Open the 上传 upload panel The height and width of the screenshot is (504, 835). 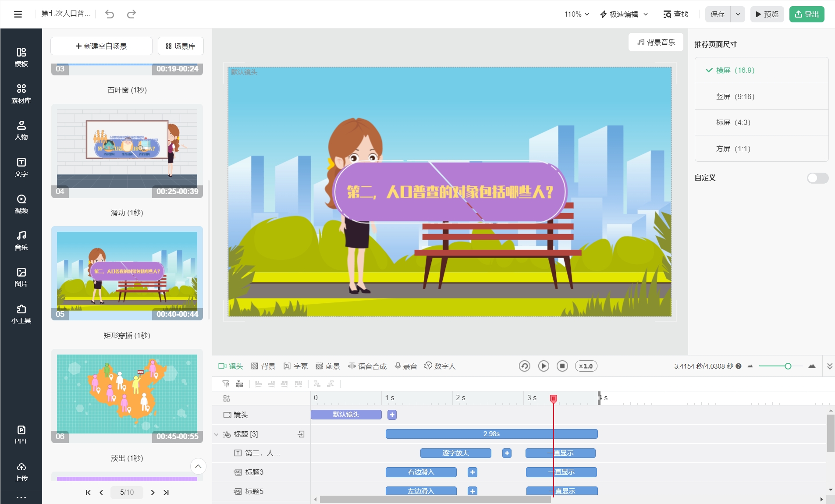point(21,472)
